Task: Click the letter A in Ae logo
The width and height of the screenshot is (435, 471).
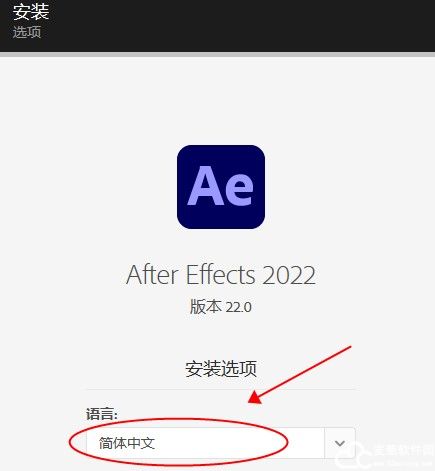Action: coord(203,185)
